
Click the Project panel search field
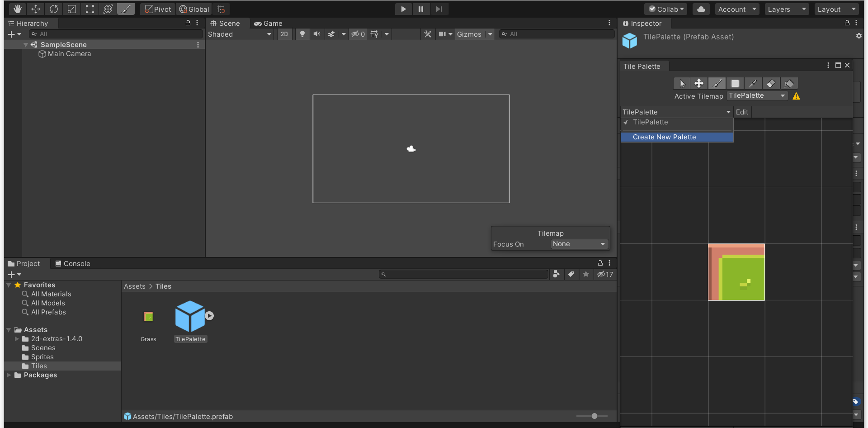(x=463, y=274)
